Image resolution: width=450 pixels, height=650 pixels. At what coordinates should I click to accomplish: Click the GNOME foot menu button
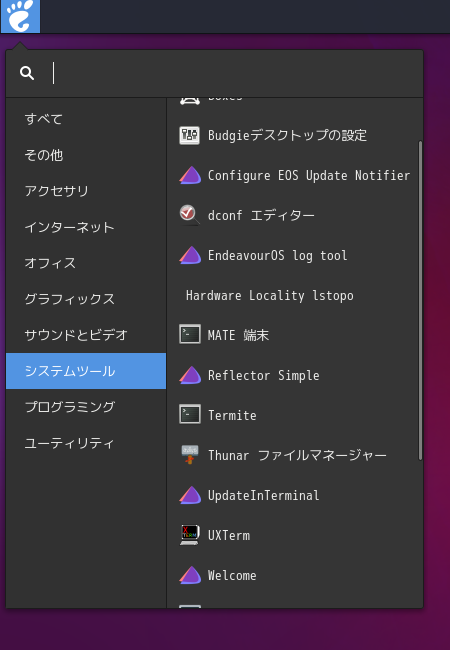tap(20, 16)
